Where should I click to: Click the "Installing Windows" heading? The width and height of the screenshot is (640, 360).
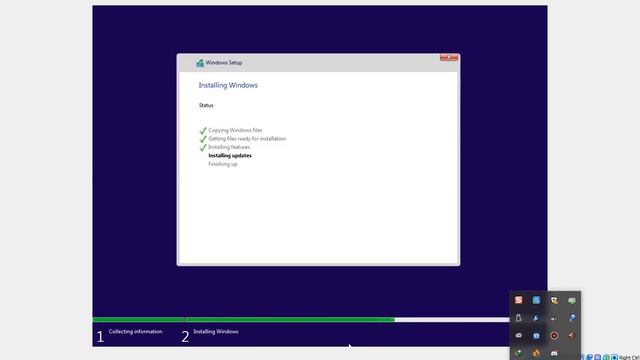pyautogui.click(x=228, y=85)
